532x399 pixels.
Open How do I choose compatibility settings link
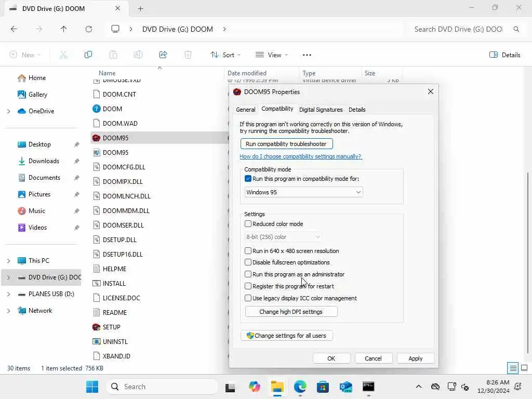click(301, 156)
